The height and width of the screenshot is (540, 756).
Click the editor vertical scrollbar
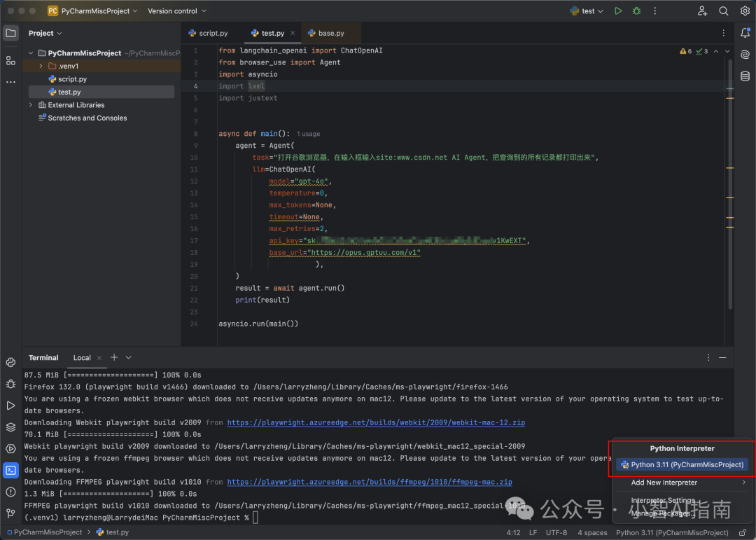[731, 182]
